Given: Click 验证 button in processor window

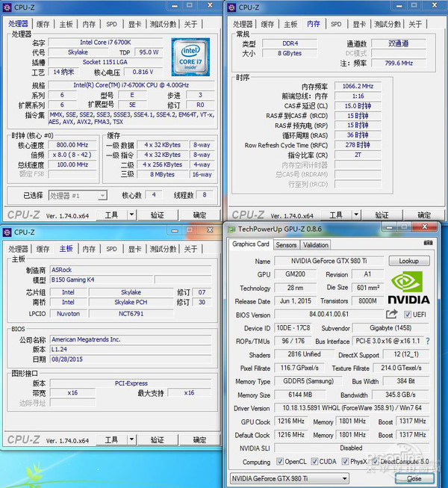Looking at the screenshot, I should click(158, 214).
